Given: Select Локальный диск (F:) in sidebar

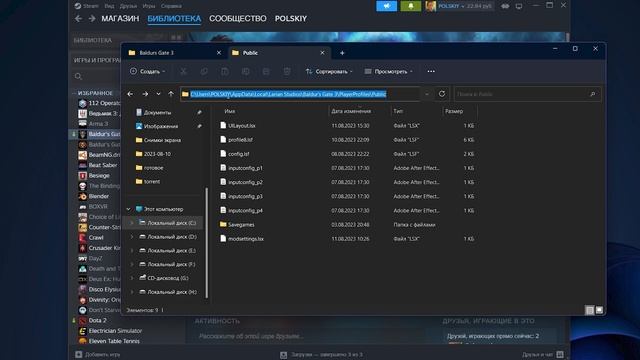Looking at the screenshot, I should point(171,264).
